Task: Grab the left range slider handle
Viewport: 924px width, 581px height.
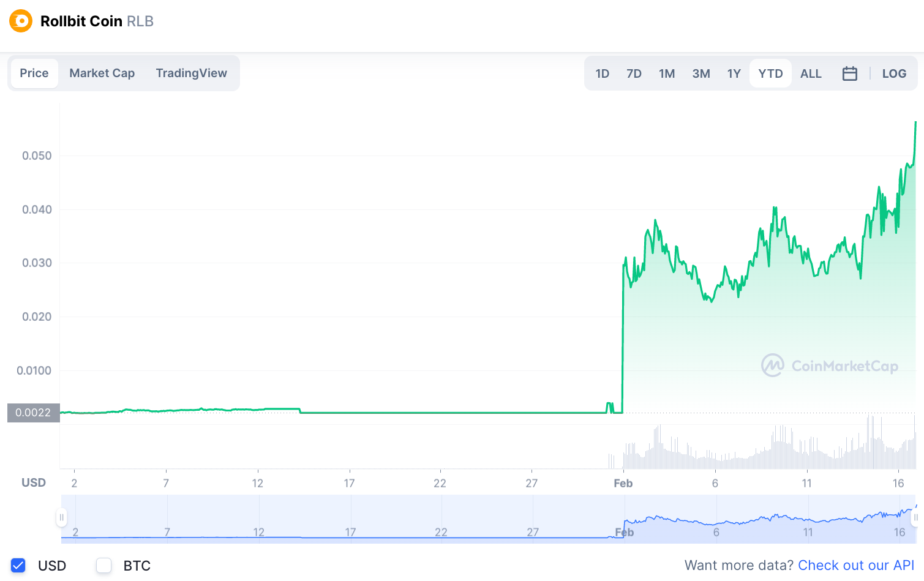Action: pyautogui.click(x=61, y=517)
